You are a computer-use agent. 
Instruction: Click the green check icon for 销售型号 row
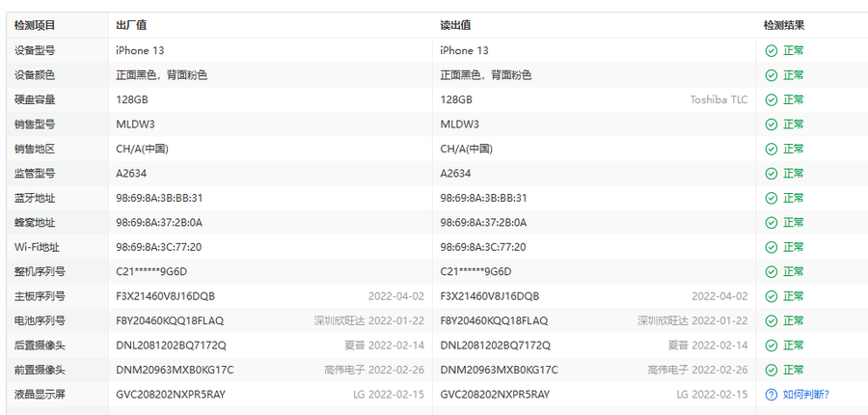772,124
